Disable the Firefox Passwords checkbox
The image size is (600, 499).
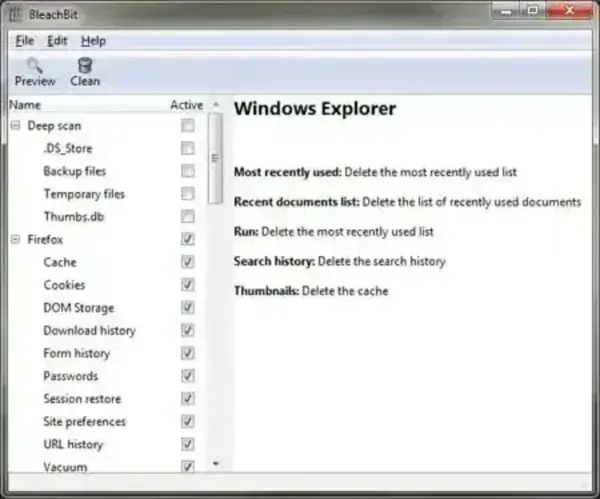tap(187, 376)
